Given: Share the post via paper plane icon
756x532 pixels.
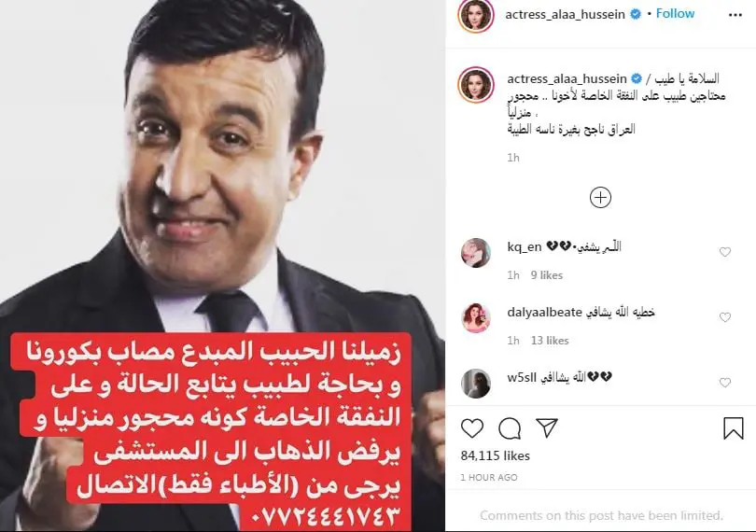Looking at the screenshot, I should click(x=547, y=427).
